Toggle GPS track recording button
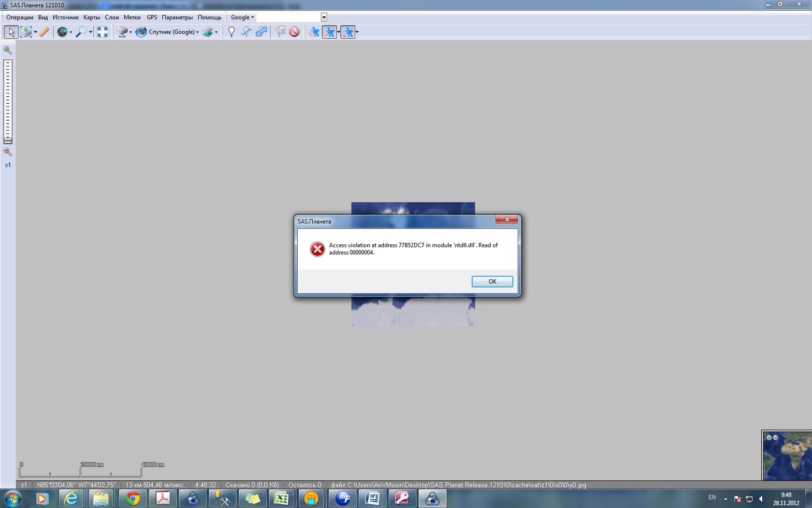The height and width of the screenshot is (508, 812). pyautogui.click(x=329, y=32)
